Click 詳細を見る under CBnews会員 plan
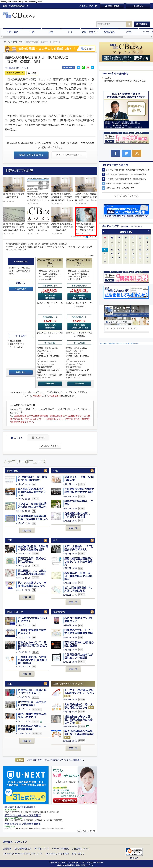The height and width of the screenshot is (868, 153). click(x=21, y=372)
